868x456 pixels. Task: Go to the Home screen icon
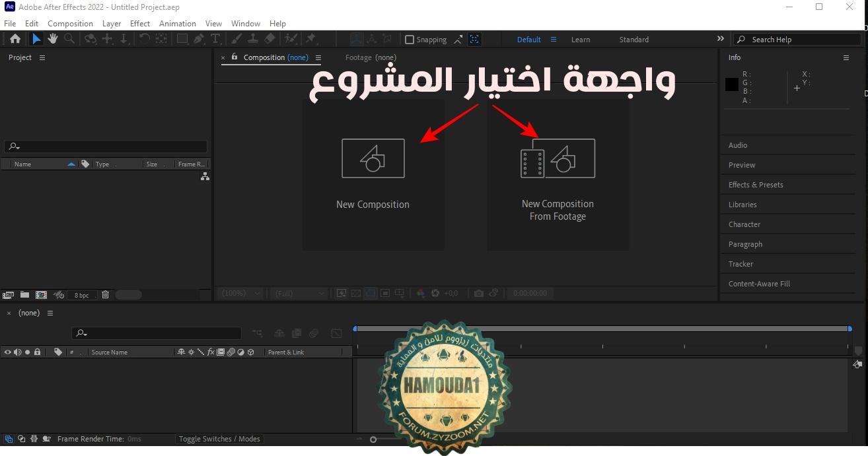click(x=15, y=39)
